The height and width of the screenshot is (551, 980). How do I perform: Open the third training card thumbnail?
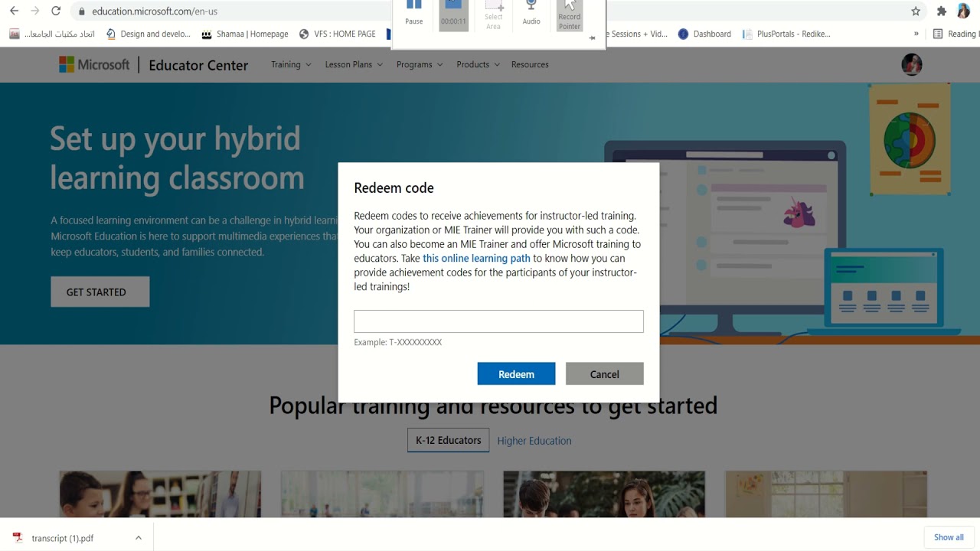point(604,494)
